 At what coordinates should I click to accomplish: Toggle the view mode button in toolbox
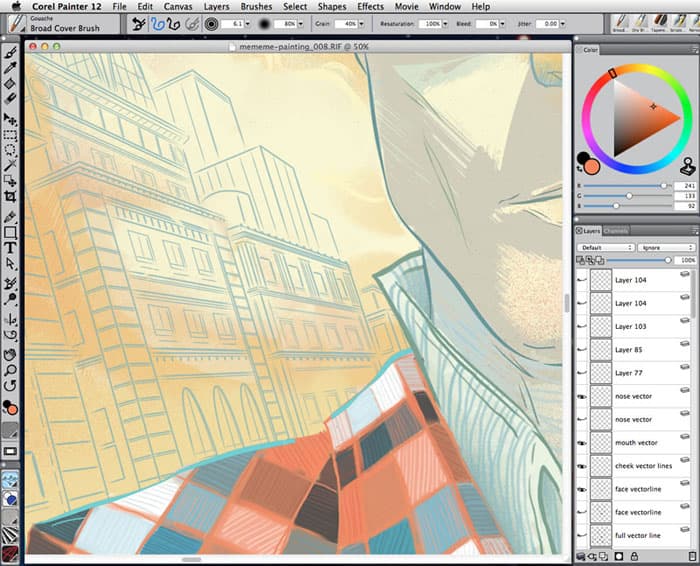[10, 451]
